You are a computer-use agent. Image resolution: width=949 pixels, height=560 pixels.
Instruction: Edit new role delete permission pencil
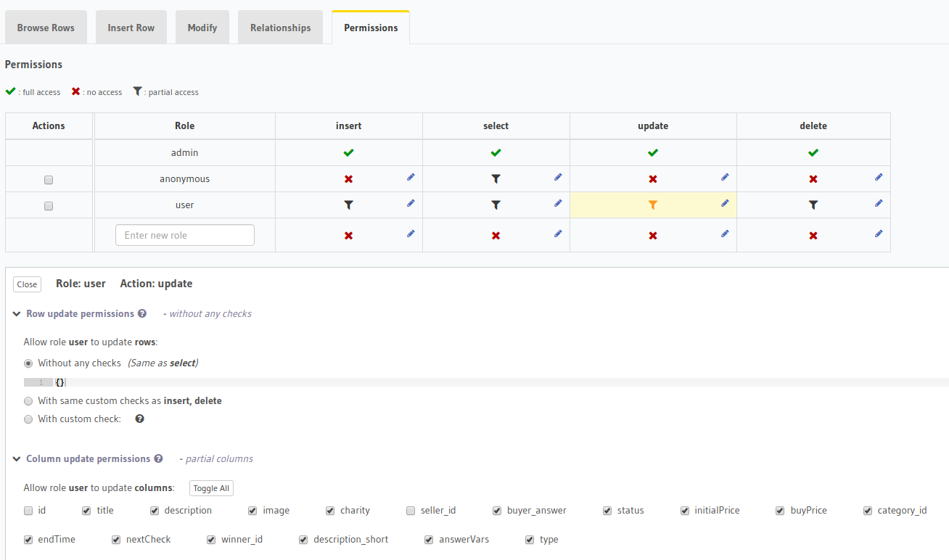click(x=879, y=234)
